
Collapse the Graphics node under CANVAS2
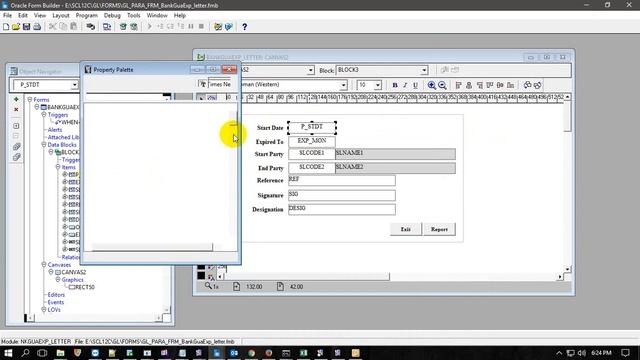58,280
